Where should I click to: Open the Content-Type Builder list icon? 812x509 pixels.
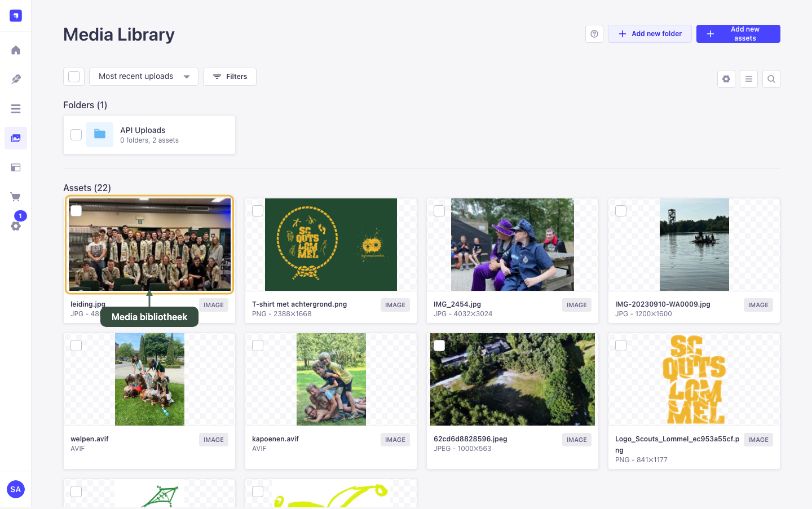pos(16,109)
